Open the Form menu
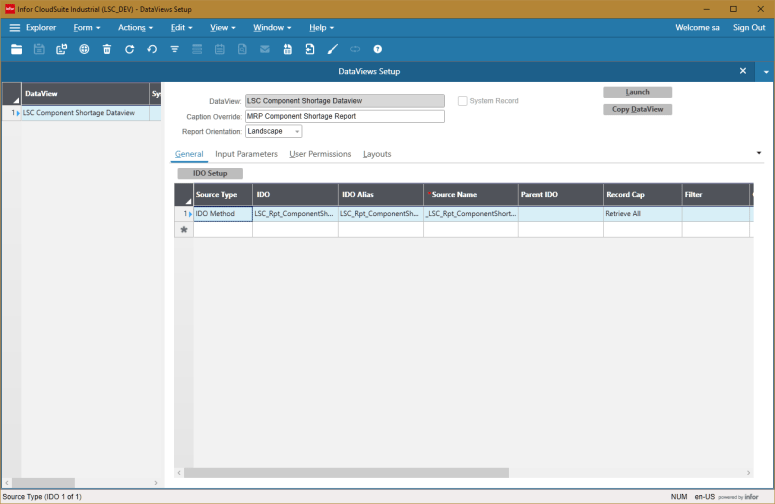The image size is (775, 504). 86,28
